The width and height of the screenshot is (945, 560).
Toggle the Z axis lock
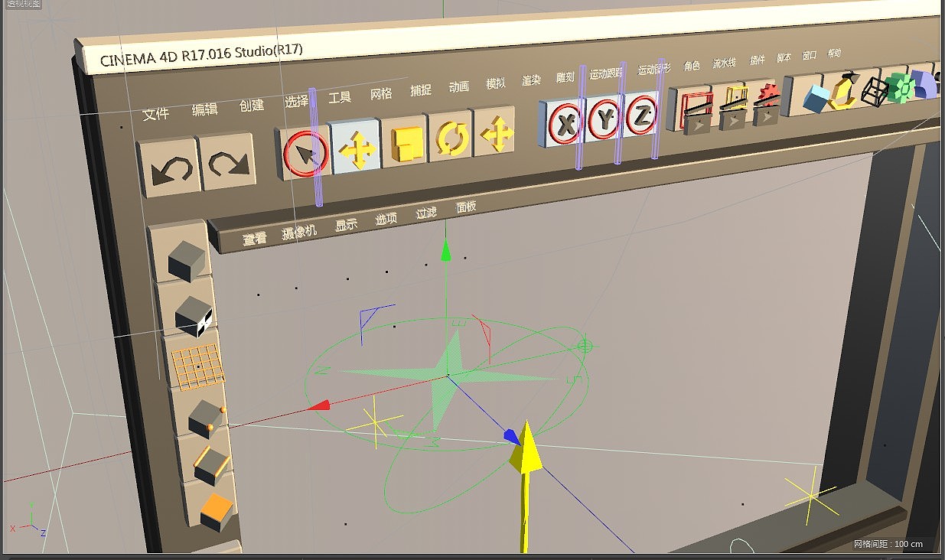[x=641, y=116]
